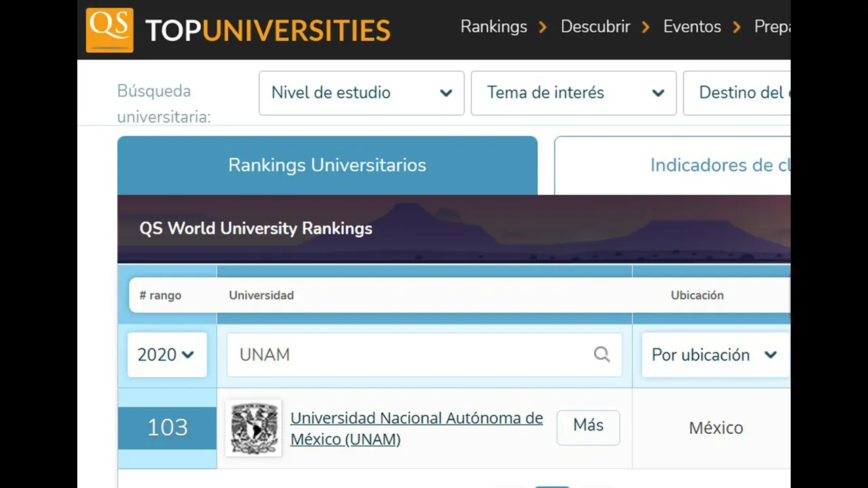Select the Rankings Universitarios tab
This screenshot has height=488, width=868.
(x=328, y=165)
